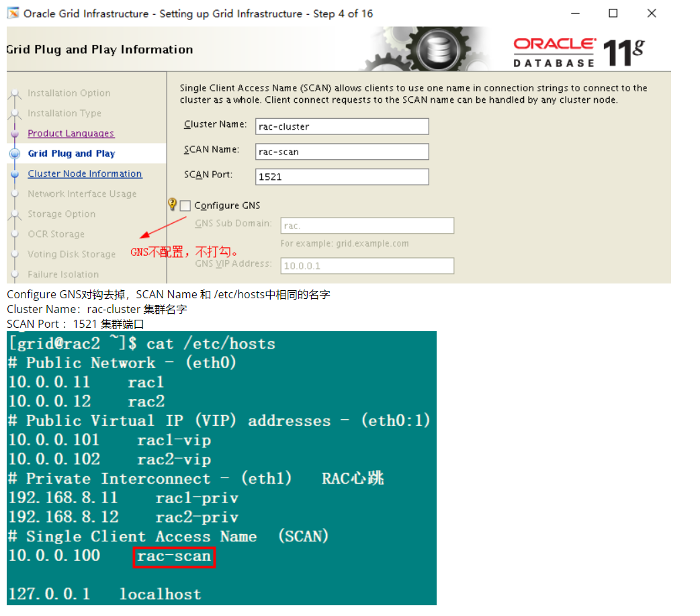Open the Product Languages step link
Image resolution: width=700 pixels, height=616 pixels.
pyautogui.click(x=71, y=134)
